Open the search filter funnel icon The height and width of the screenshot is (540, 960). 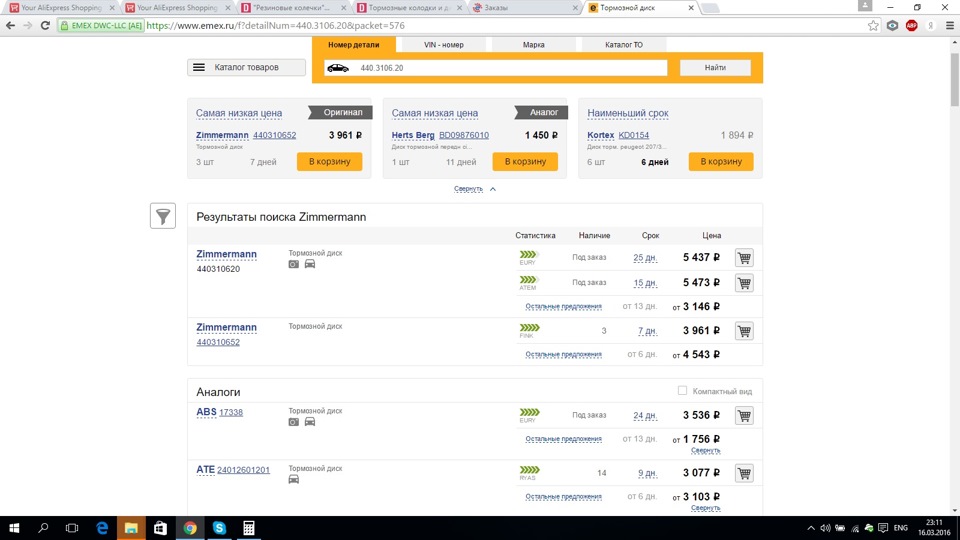click(163, 216)
